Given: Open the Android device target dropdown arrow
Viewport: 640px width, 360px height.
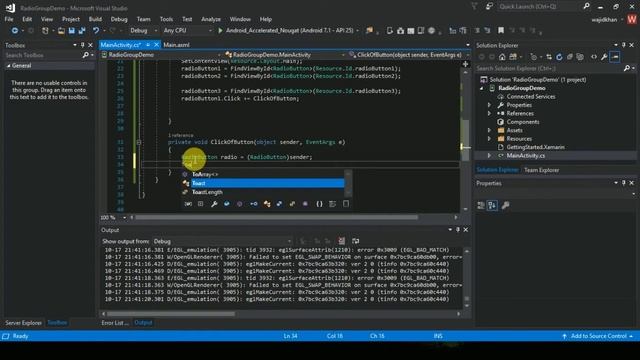Looking at the screenshot, I should (x=358, y=31).
